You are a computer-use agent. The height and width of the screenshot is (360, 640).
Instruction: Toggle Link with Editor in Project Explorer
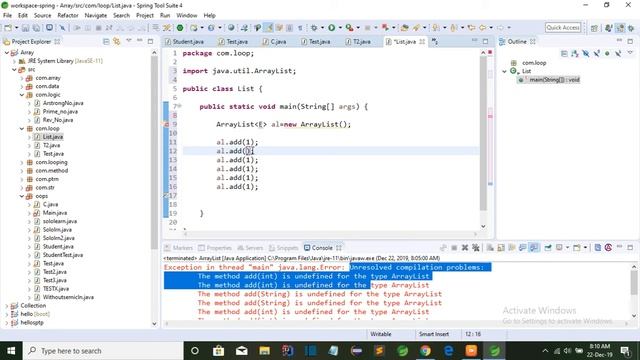click(117, 42)
